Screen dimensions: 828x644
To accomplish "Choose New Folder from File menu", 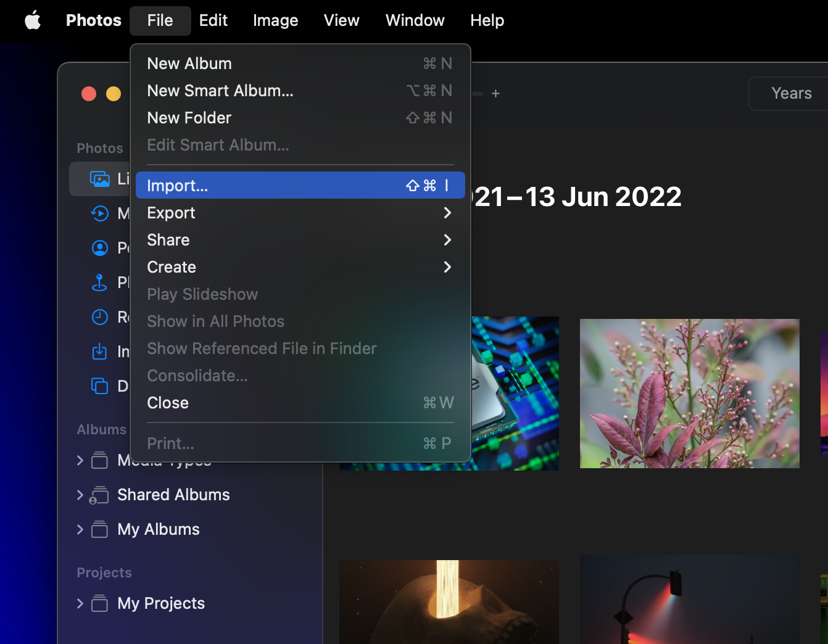I will [300, 118].
